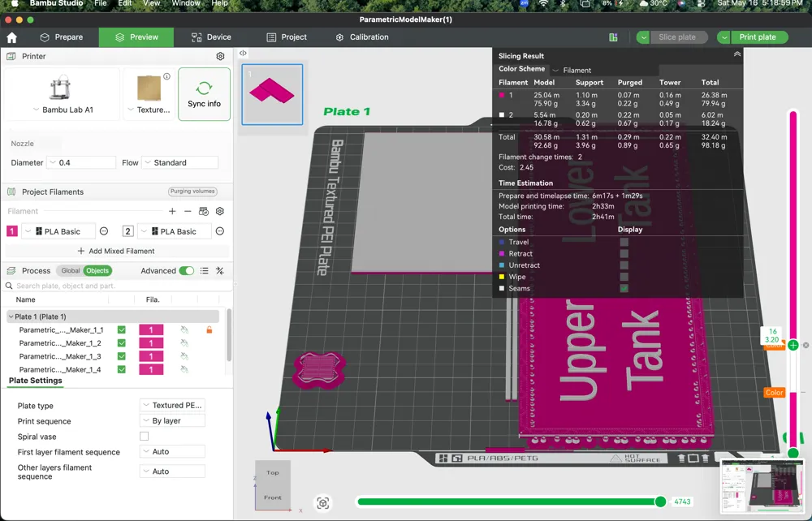Edit filament 2 PLA Basic preset icon
Image resolution: width=812 pixels, height=521 pixels.
[x=219, y=231]
